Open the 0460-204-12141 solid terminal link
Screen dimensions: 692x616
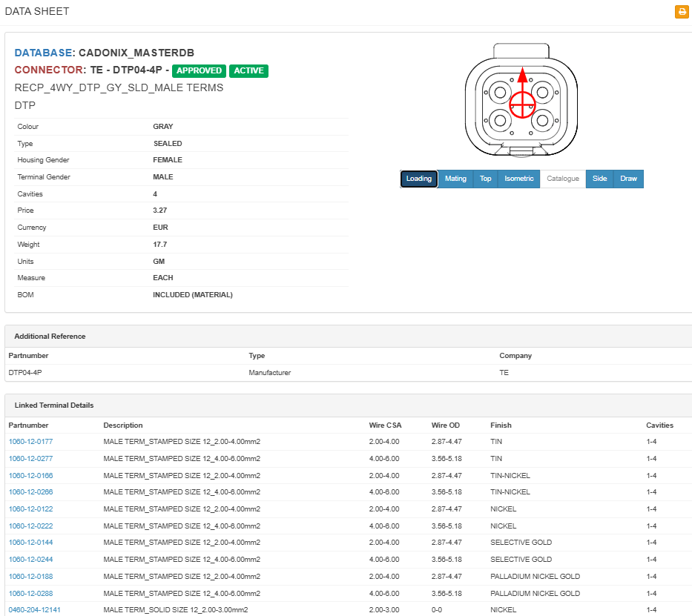(34, 610)
